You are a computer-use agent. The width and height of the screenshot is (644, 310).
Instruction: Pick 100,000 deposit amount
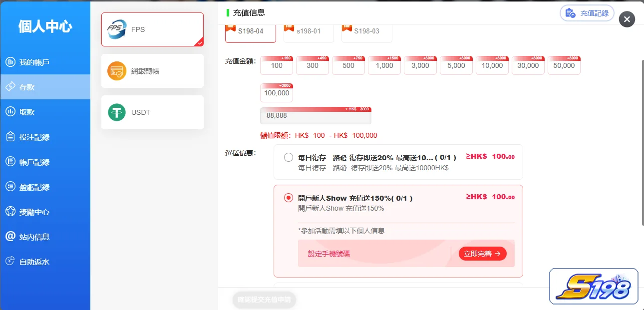277,93
